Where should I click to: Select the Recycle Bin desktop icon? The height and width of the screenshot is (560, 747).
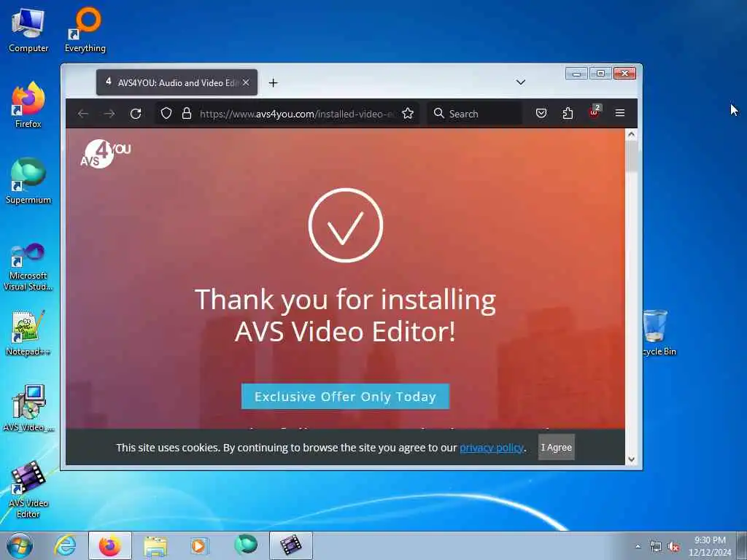tap(659, 332)
